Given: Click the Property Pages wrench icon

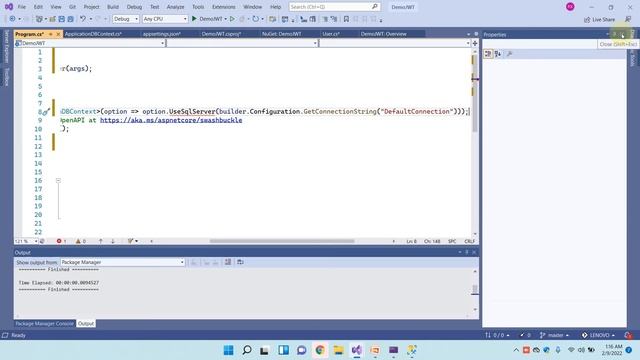Looking at the screenshot, I should (x=509, y=54).
